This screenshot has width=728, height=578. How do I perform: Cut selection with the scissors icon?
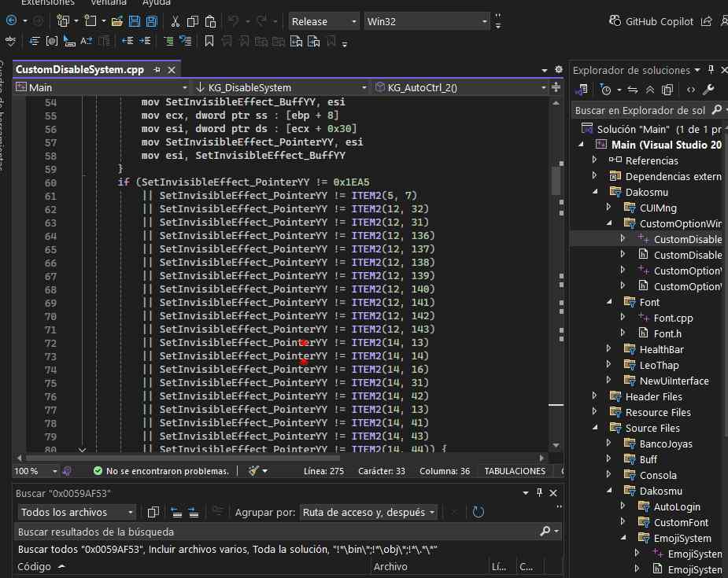point(175,21)
